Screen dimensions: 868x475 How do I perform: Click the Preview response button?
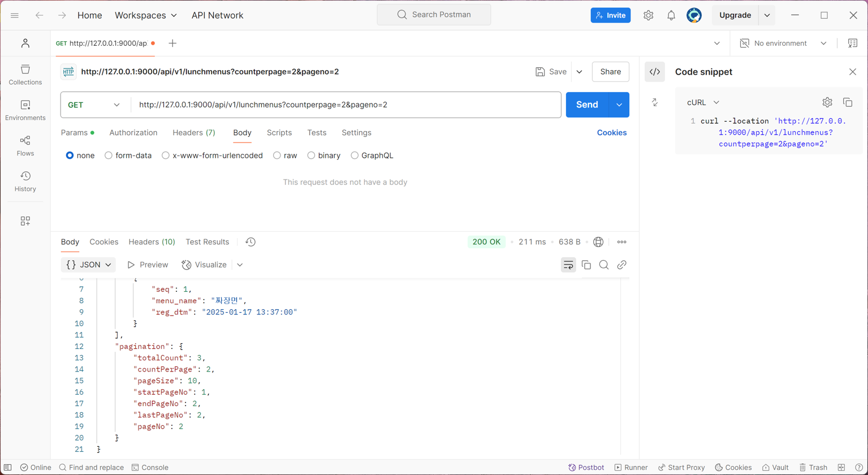(x=148, y=265)
